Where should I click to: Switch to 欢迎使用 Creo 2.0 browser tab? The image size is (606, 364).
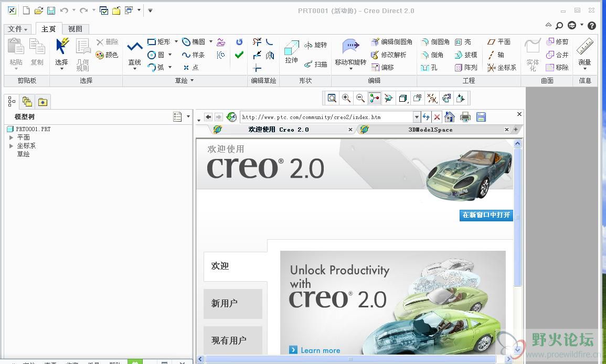[279, 130]
